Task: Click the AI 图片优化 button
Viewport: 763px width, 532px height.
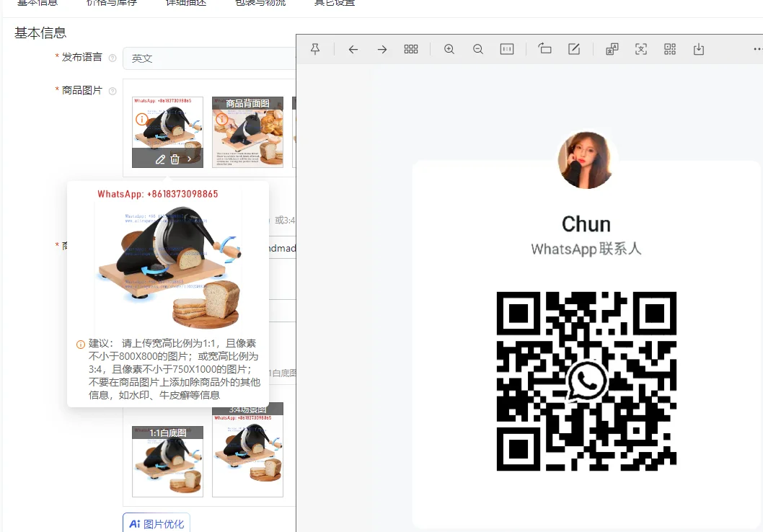Action: [x=156, y=523]
